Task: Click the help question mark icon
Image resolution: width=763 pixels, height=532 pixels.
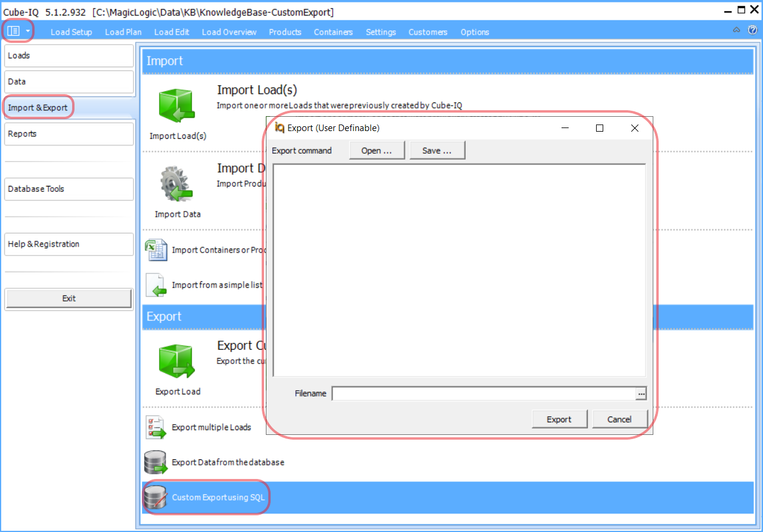Action: (x=752, y=30)
